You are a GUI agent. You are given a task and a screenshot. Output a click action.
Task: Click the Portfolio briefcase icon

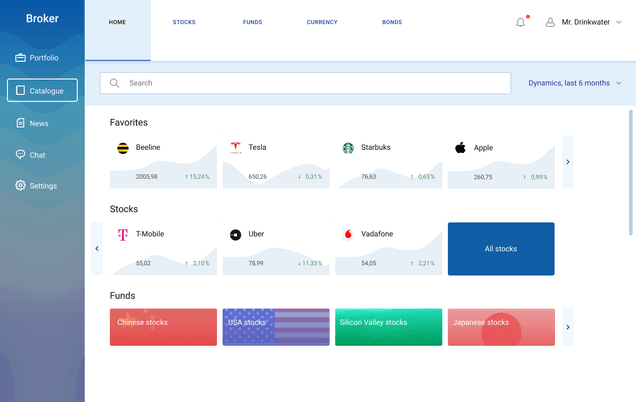[x=20, y=58]
